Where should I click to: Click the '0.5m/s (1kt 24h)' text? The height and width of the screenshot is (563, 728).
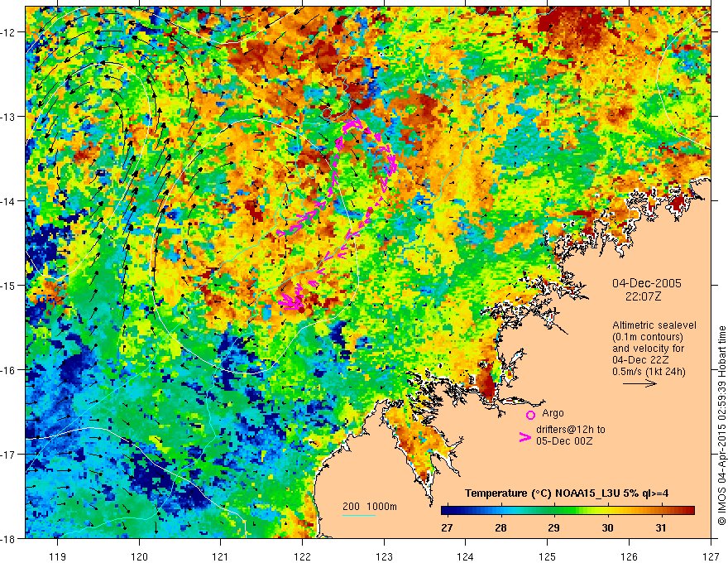649,372
